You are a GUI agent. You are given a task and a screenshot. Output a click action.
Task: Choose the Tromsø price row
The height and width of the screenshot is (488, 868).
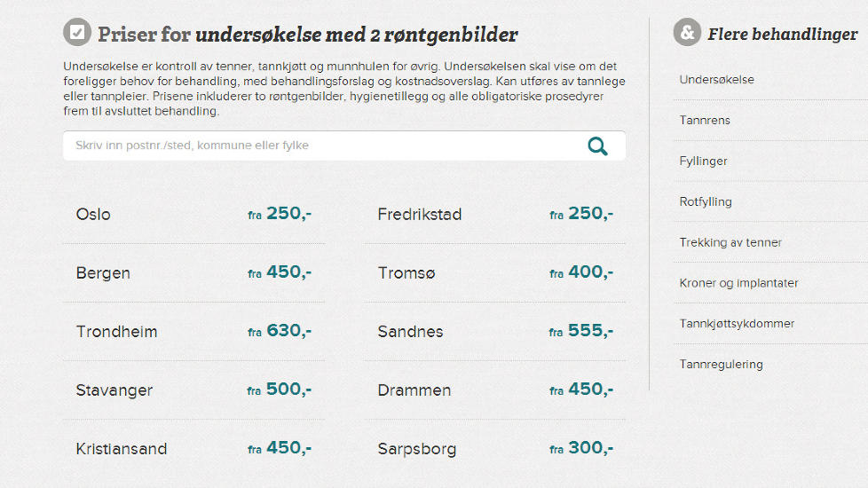tap(495, 272)
